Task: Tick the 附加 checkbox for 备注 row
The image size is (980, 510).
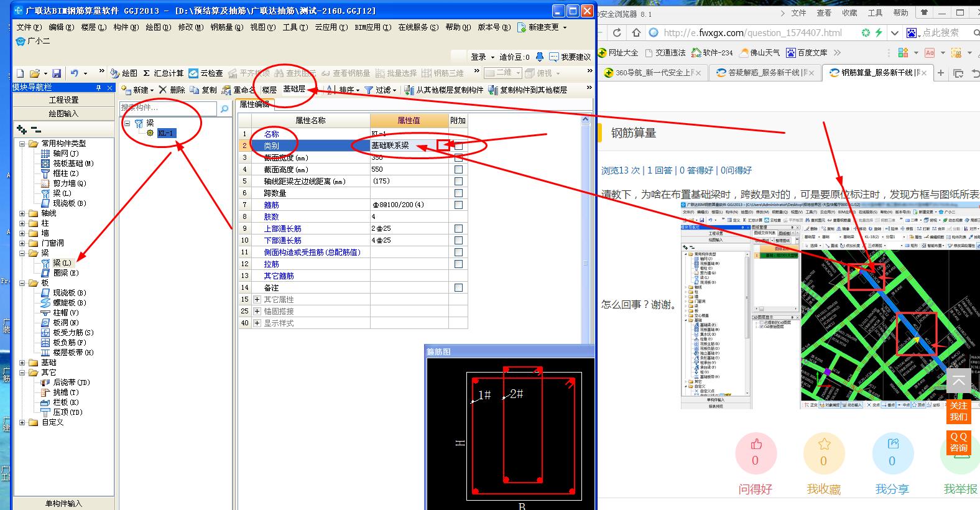Action: click(458, 288)
